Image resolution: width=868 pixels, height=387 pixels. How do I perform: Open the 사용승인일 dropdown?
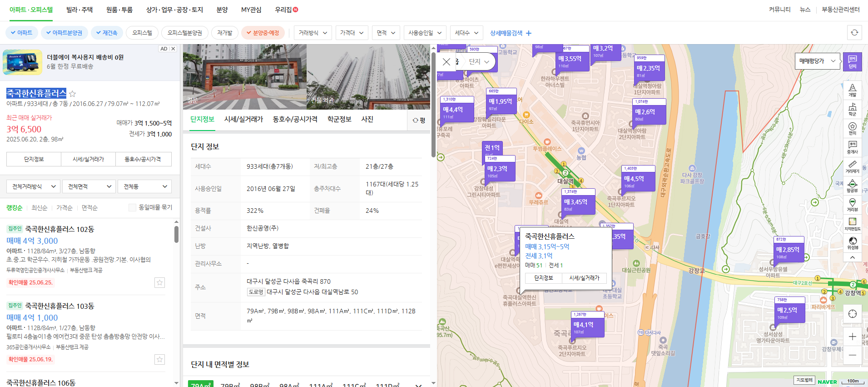coord(425,33)
